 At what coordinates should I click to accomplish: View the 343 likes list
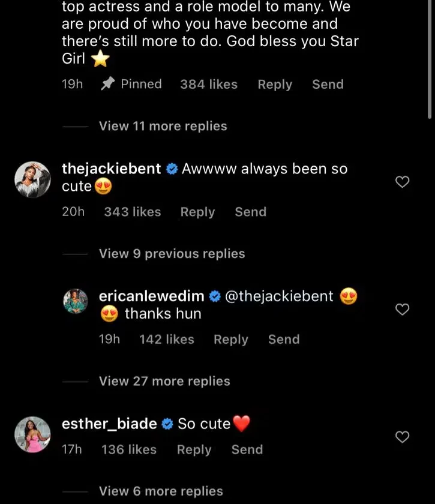[x=133, y=212]
